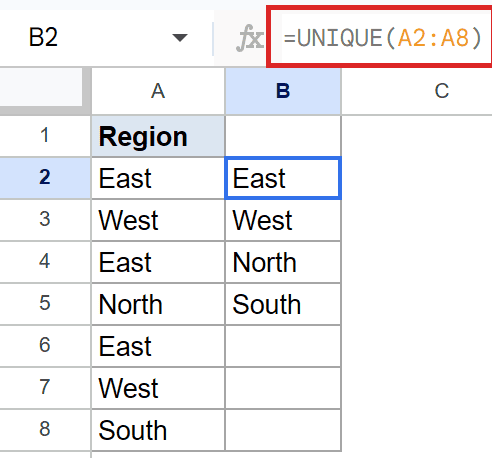Select row 3 header

click(45, 220)
